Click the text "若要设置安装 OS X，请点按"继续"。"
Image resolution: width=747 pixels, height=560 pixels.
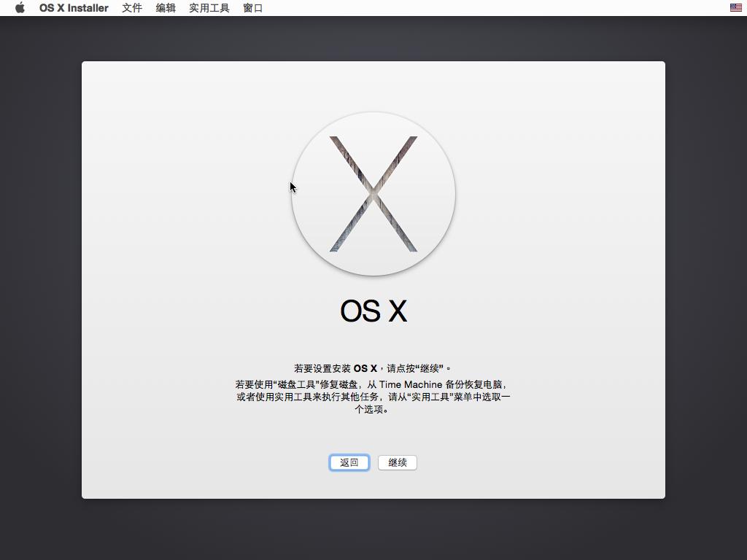[x=373, y=368]
